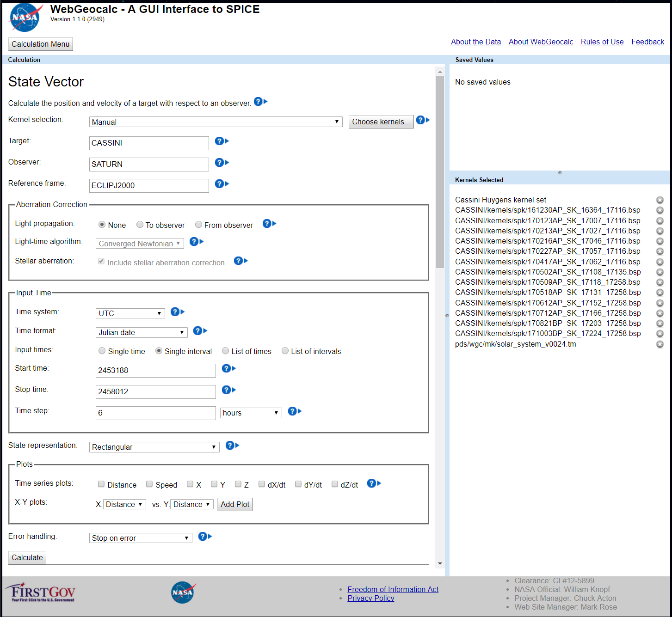This screenshot has height=617, width=672.
Task: Open Julian date time format dropdown
Action: pyautogui.click(x=142, y=332)
